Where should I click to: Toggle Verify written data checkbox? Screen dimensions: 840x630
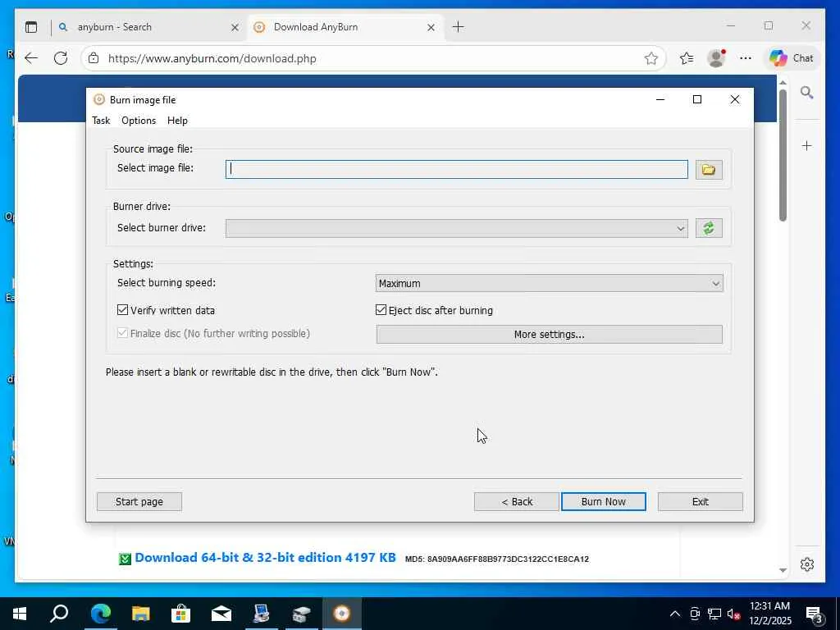click(x=123, y=310)
